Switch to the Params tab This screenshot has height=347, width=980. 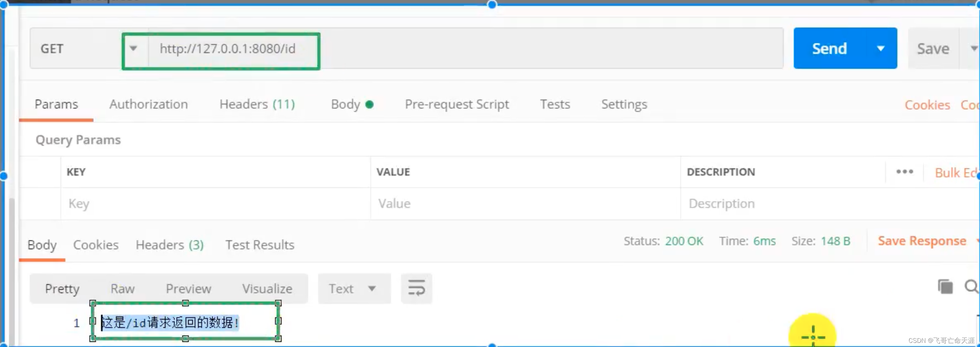[x=56, y=104]
